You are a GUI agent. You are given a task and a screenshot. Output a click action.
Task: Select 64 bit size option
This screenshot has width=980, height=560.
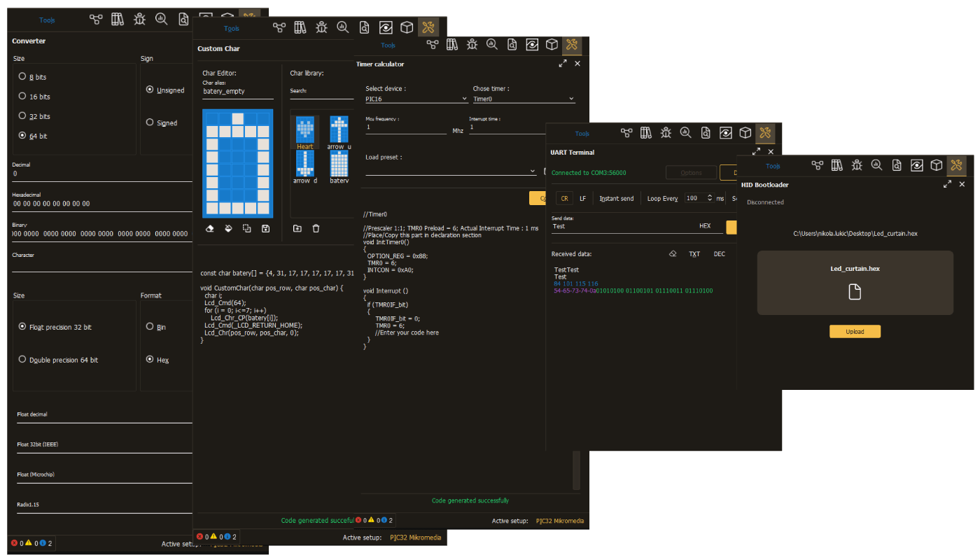point(34,136)
